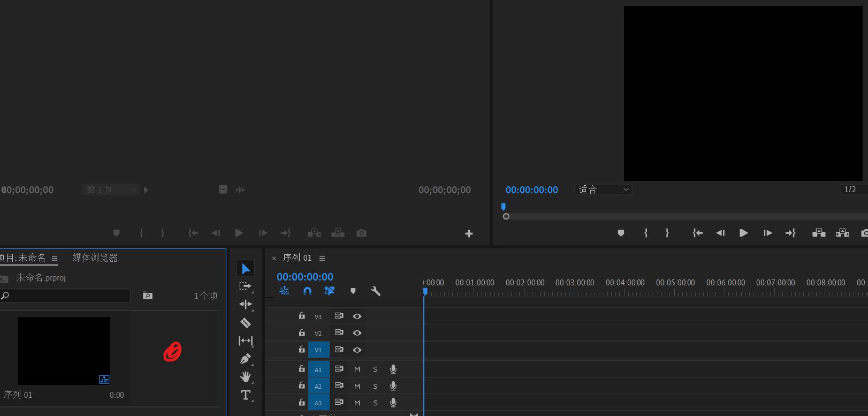Export frame from Source monitor camera

tap(362, 233)
